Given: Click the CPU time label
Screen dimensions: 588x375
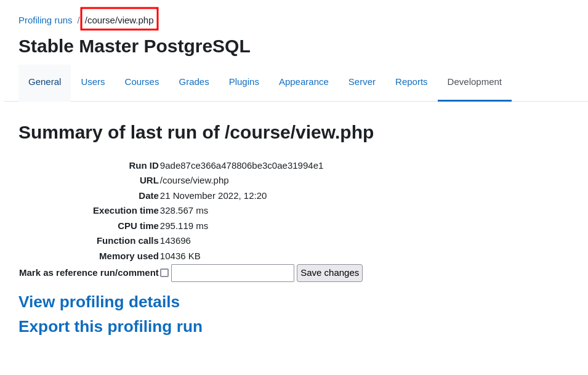Looking at the screenshot, I should 139,226.
